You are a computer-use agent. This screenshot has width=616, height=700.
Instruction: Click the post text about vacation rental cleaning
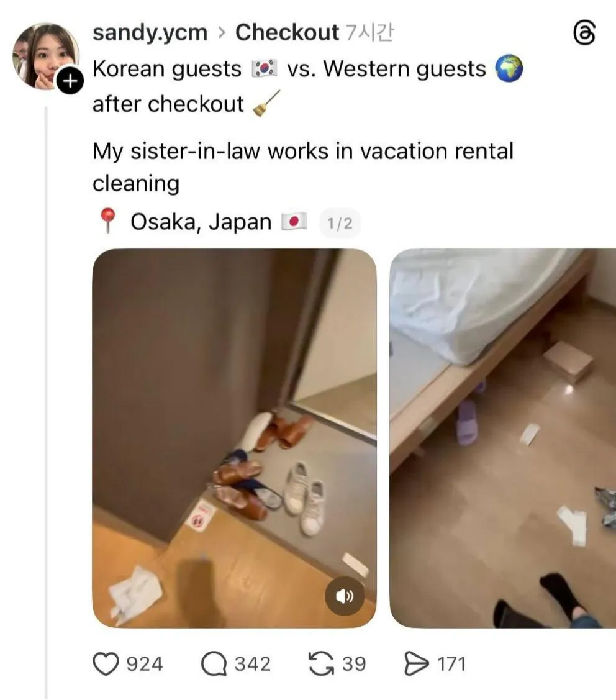click(x=303, y=167)
